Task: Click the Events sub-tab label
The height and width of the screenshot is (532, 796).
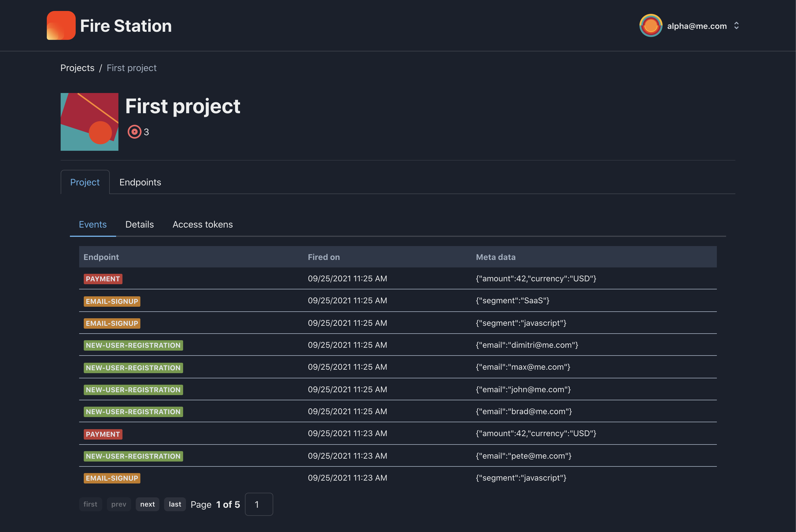Action: click(x=92, y=224)
